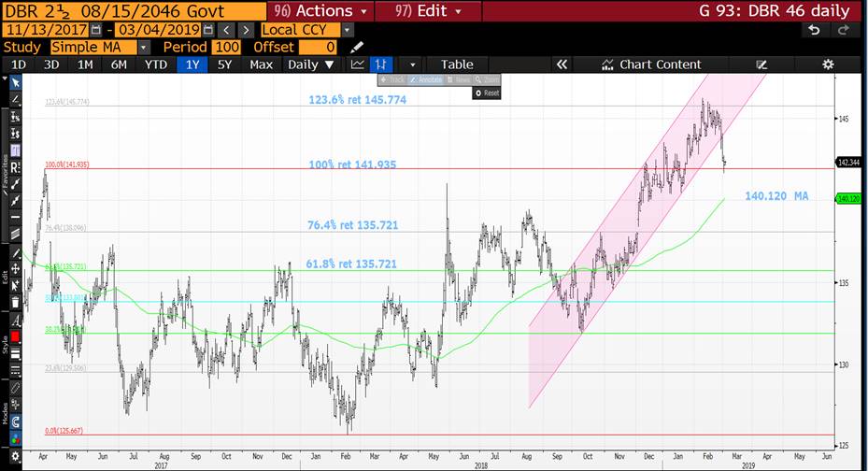This screenshot has height=471, width=868.
Task: Select the horizontal line tool
Action: (16, 217)
